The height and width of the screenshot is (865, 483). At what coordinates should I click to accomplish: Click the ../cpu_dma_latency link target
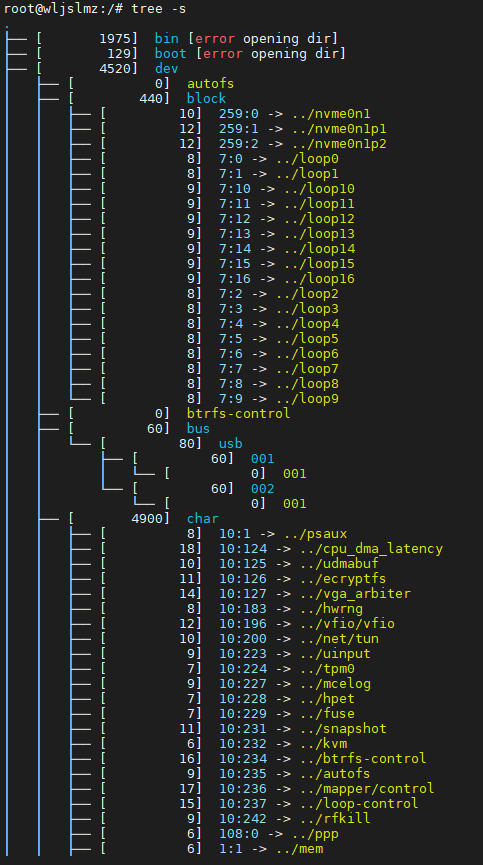point(371,548)
